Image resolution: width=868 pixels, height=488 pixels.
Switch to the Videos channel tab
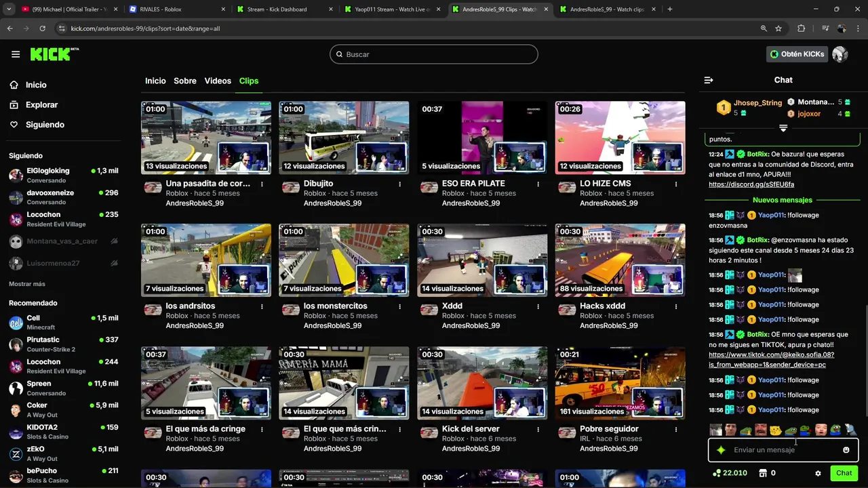click(x=218, y=81)
